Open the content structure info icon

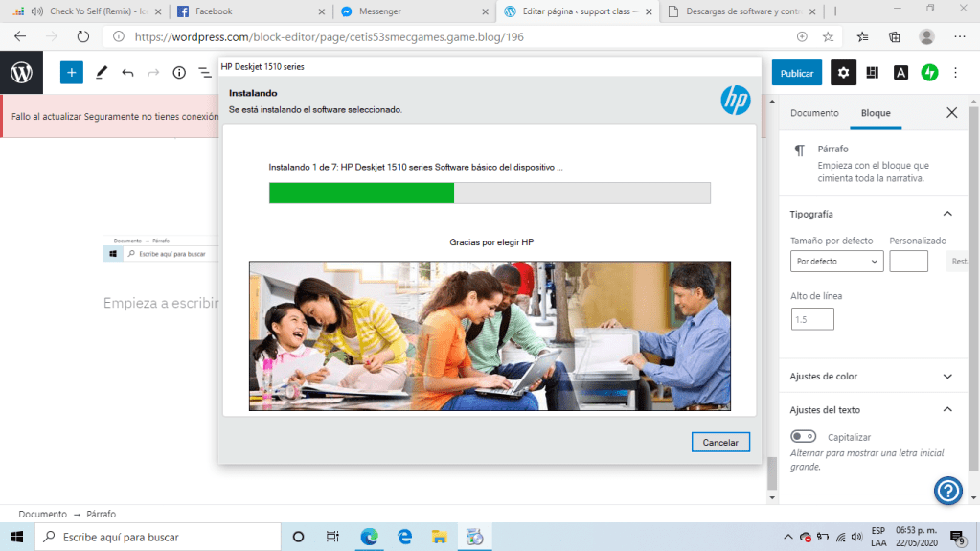[179, 73]
